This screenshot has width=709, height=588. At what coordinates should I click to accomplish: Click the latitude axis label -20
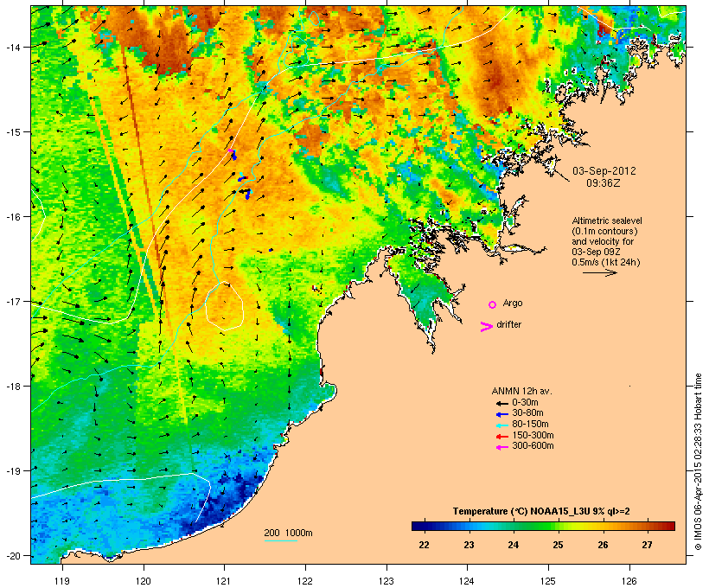12,555
